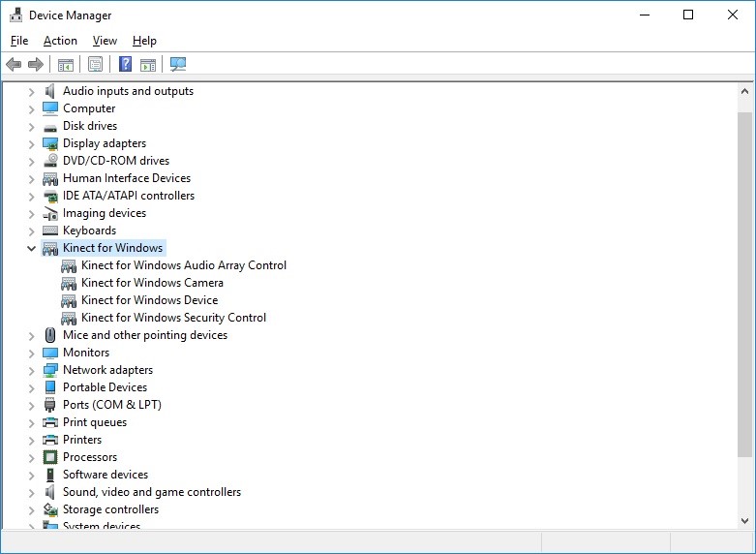Click the scrollbar up arrow
The height and width of the screenshot is (554, 756).
click(x=744, y=91)
